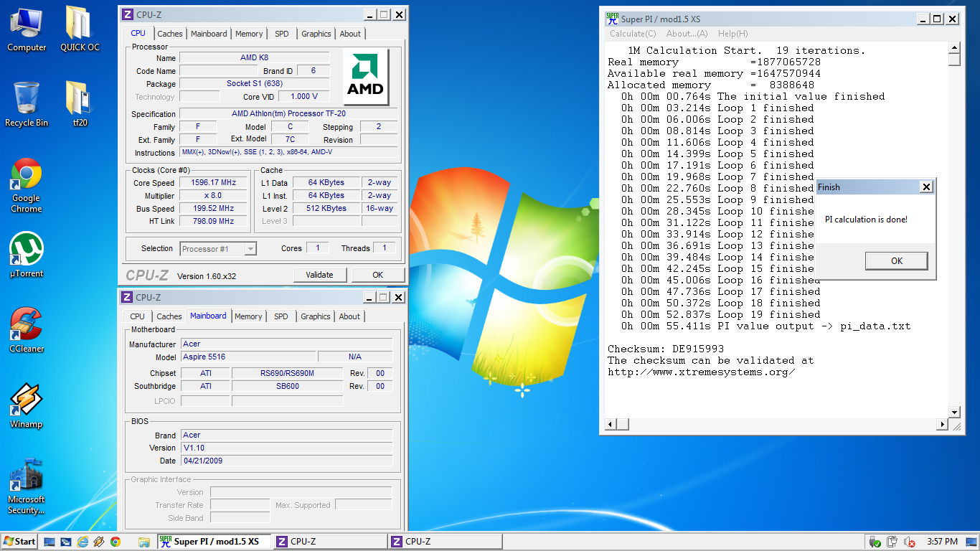This screenshot has height=551, width=980.
Task: Switch to Memory tab in upper CPU-Z window
Action: coord(249,34)
